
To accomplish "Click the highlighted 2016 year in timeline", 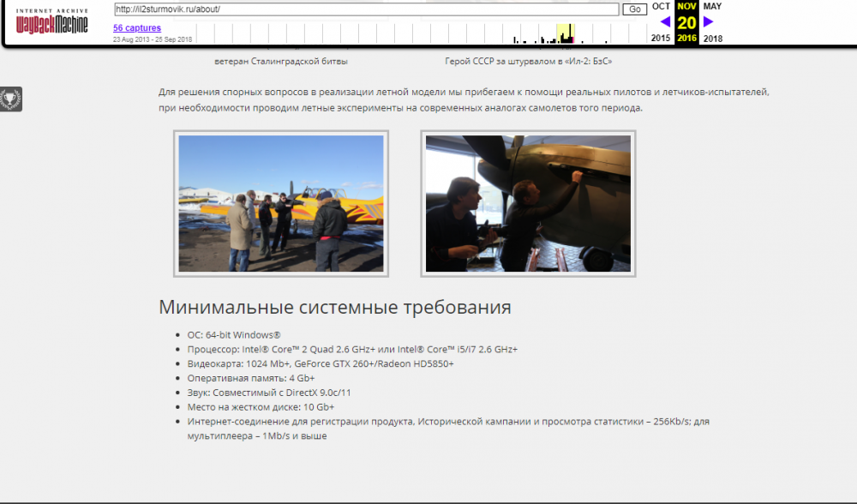I will (687, 39).
